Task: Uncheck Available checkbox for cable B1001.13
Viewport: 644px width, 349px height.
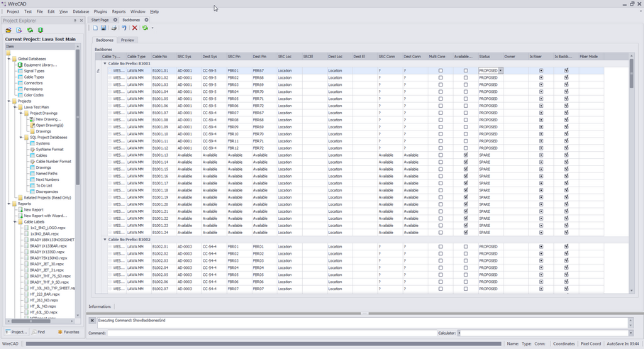Action: [x=465, y=155]
